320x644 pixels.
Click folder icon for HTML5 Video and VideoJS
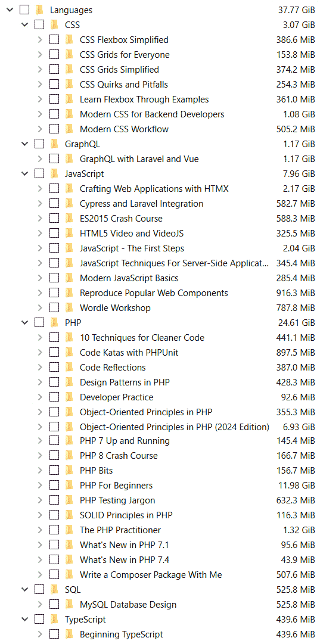pos(69,234)
